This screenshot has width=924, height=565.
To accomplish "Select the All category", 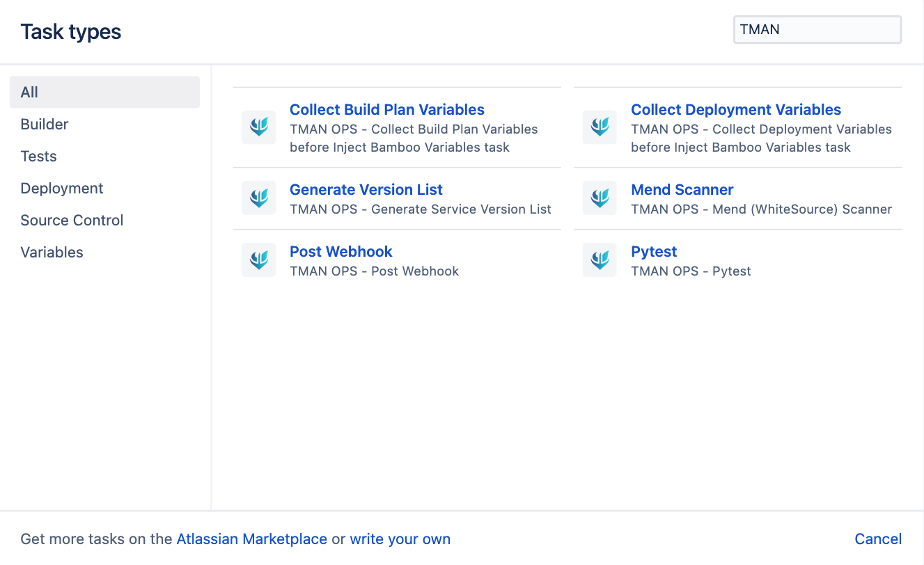I will (104, 93).
